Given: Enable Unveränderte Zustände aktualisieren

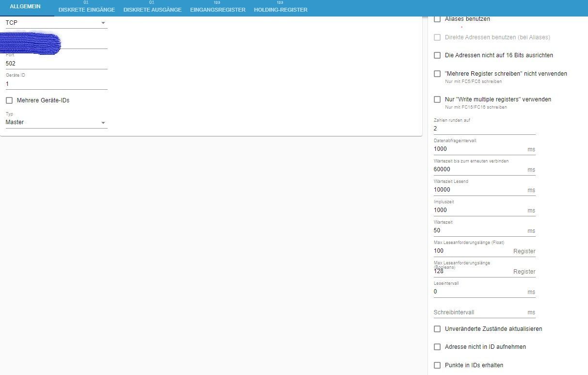Looking at the screenshot, I should tap(437, 329).
